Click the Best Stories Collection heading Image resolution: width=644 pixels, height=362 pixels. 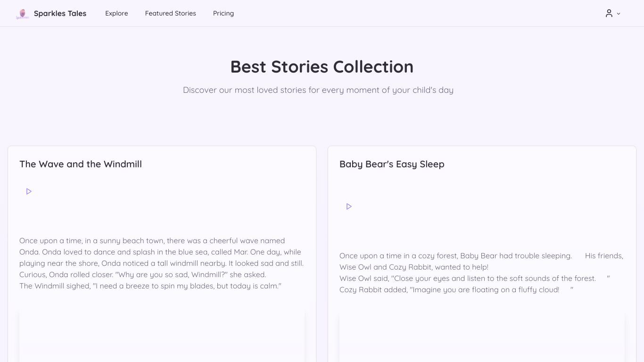(x=322, y=66)
